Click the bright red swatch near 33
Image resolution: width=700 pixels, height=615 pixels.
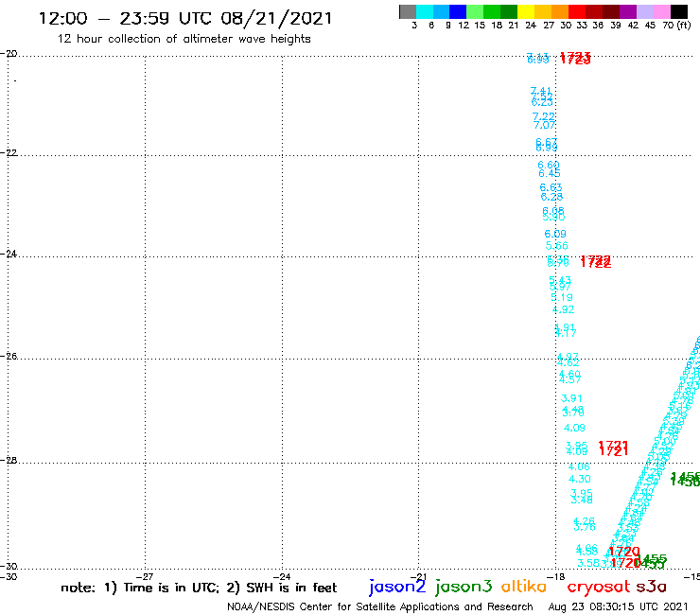pos(577,11)
